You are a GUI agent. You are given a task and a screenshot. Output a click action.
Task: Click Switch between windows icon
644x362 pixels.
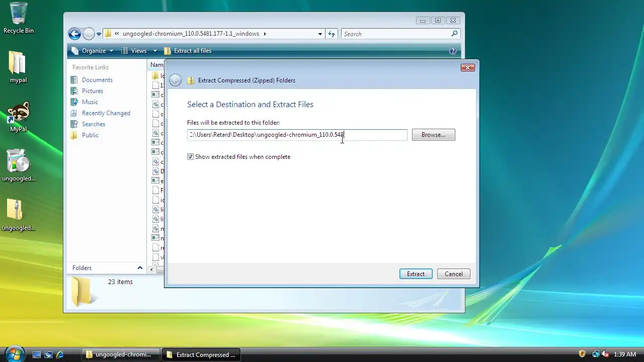[48, 354]
